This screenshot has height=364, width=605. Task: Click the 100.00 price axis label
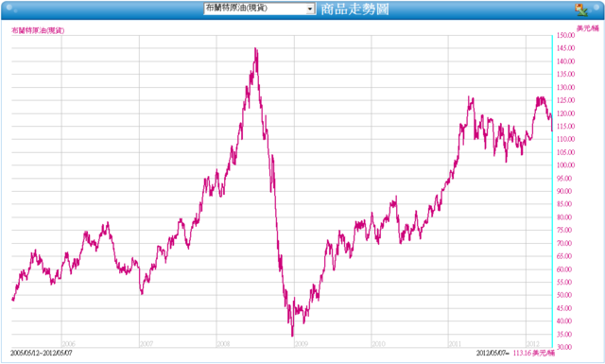pos(565,165)
